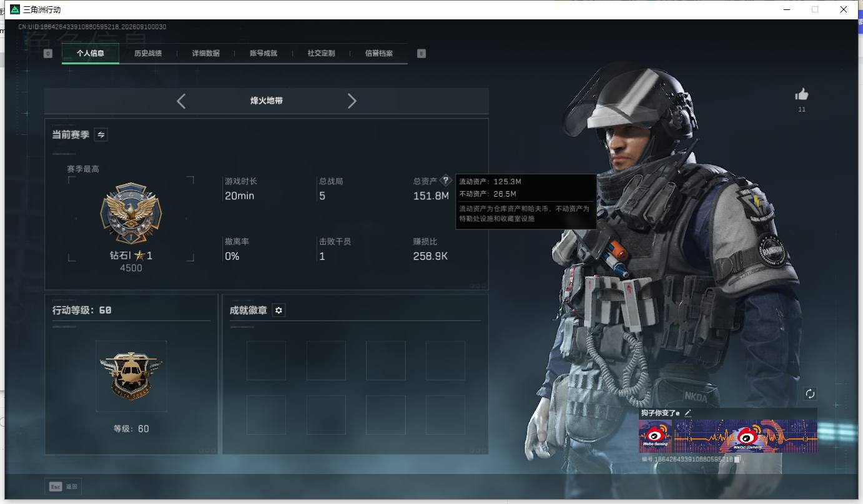
Task: Go to the 账号成就 tab
Action: point(264,54)
